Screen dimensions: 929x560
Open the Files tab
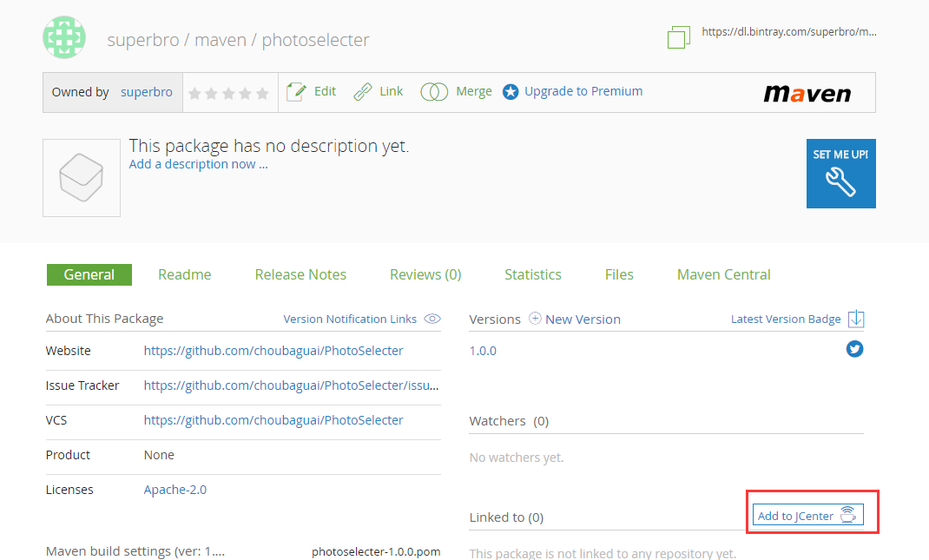coord(619,275)
